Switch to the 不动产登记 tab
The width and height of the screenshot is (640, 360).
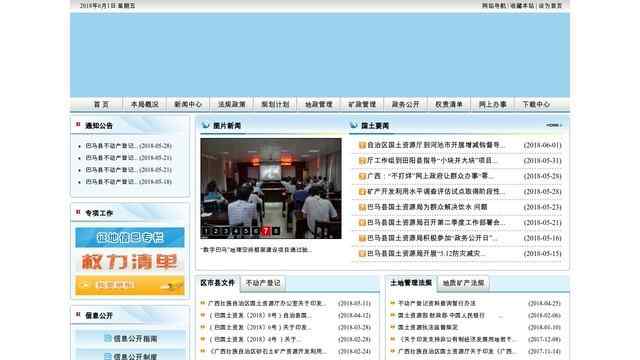[x=263, y=283]
